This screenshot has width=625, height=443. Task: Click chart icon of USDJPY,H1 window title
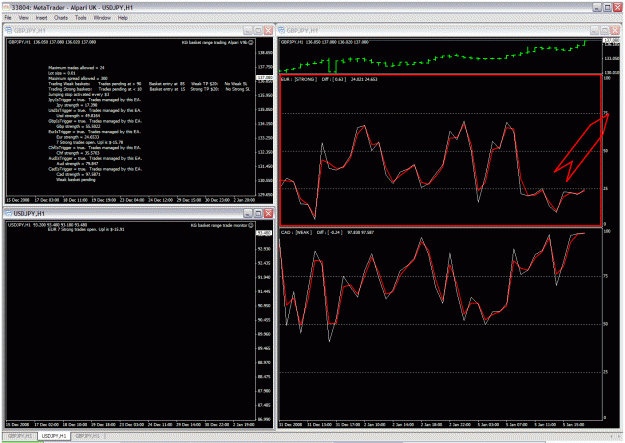pos(9,213)
